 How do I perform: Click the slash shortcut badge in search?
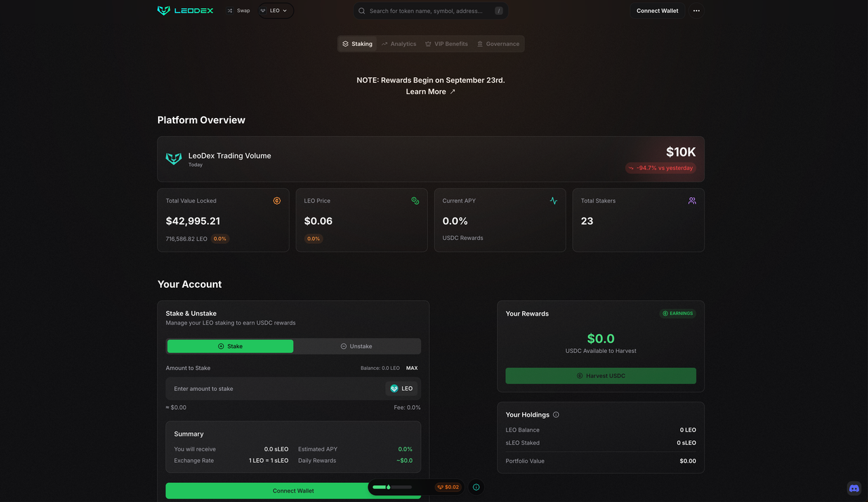tap(499, 11)
